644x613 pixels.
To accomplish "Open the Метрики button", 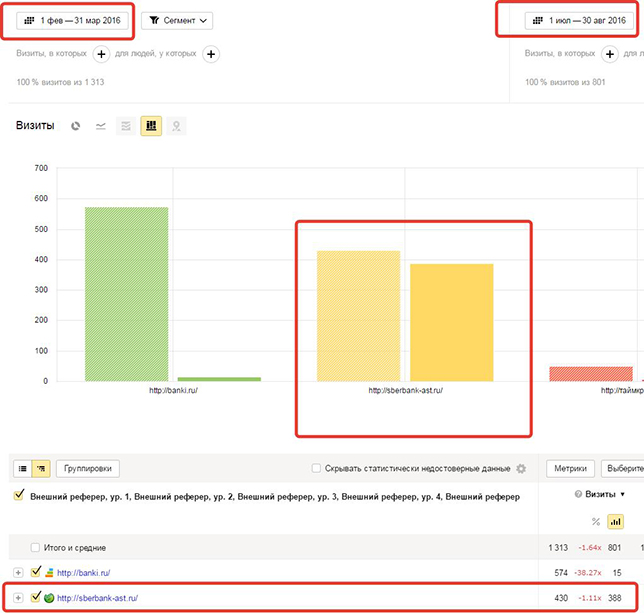I will 570,468.
